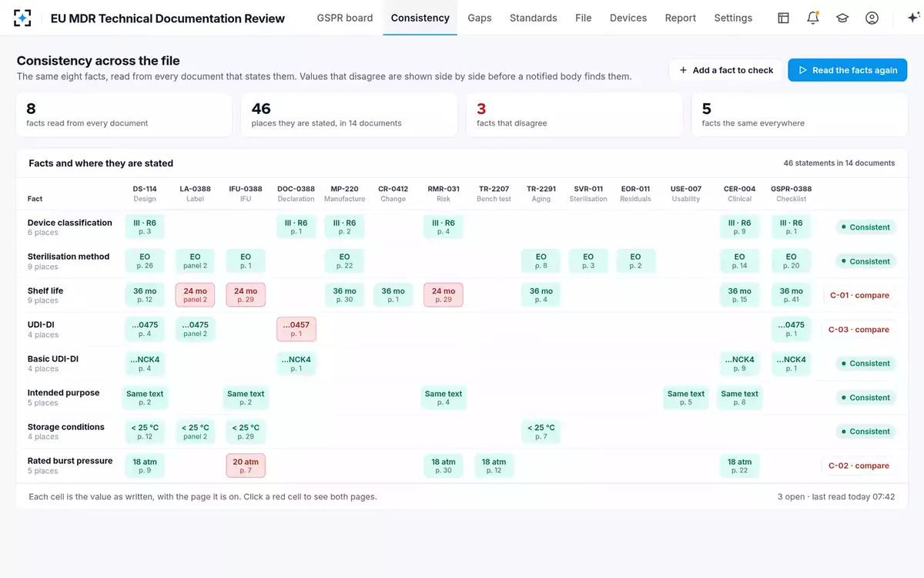
Task: Select the Consistency tab
Action: pos(420,18)
